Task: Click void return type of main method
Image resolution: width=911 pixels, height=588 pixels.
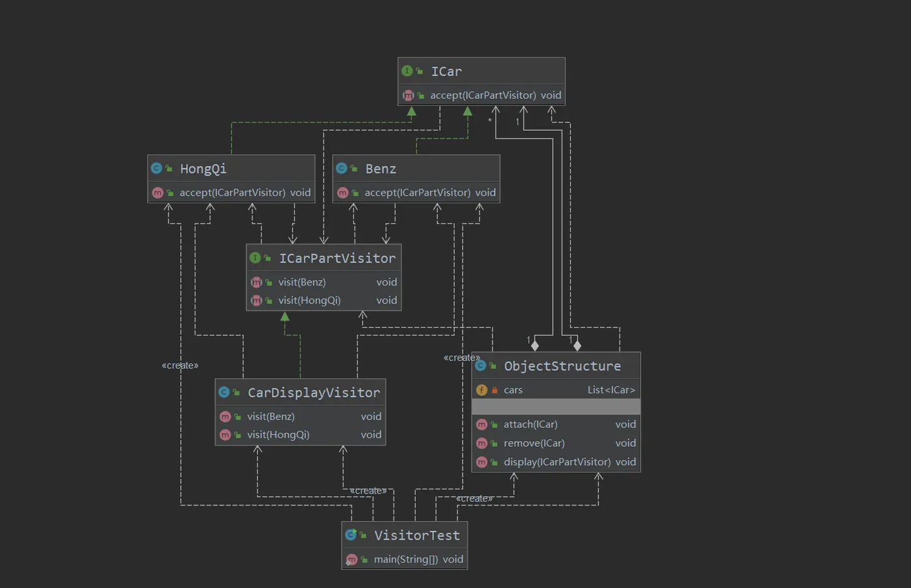Action: pyautogui.click(x=453, y=559)
